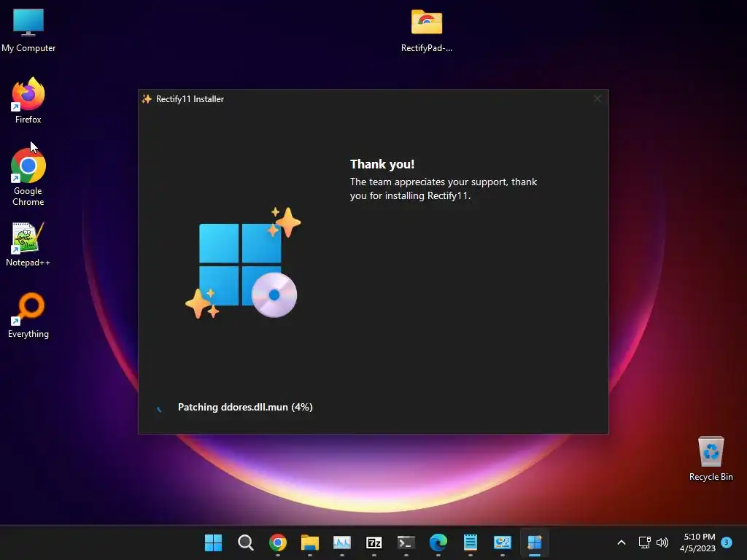Open the Control Panel taskbar icon
Screen dimensions: 747x560
click(x=502, y=542)
